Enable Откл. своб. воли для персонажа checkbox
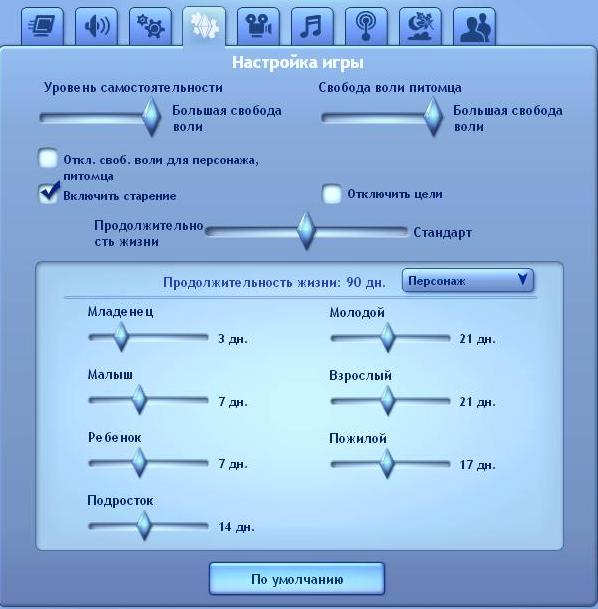The width and height of the screenshot is (598, 609). pos(48,158)
